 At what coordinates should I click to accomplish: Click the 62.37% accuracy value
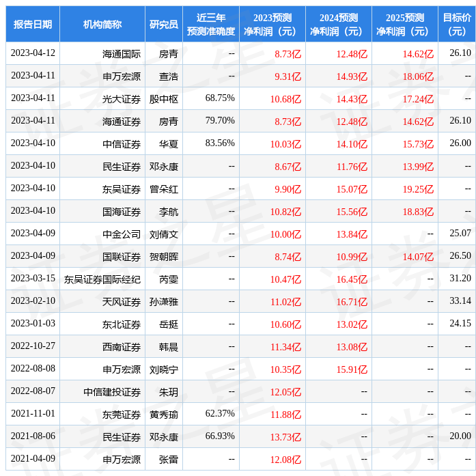(x=220, y=413)
